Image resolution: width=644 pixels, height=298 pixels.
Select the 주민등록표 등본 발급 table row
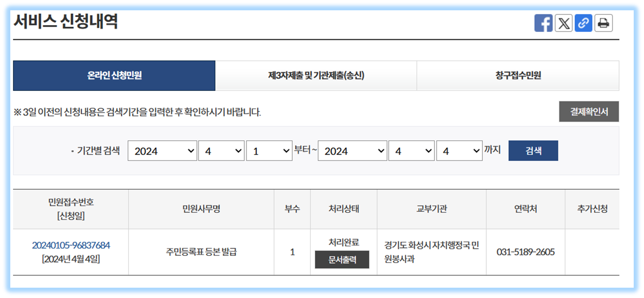[201, 251]
